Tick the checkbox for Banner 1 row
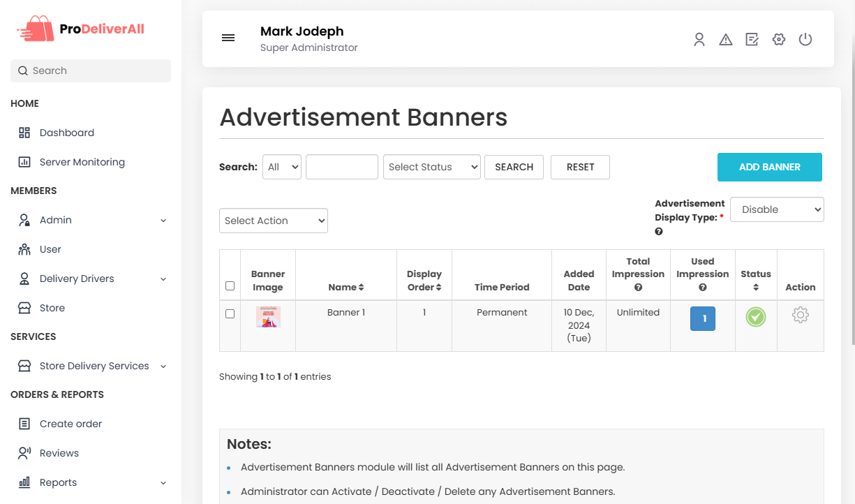This screenshot has width=855, height=504. pyautogui.click(x=230, y=314)
